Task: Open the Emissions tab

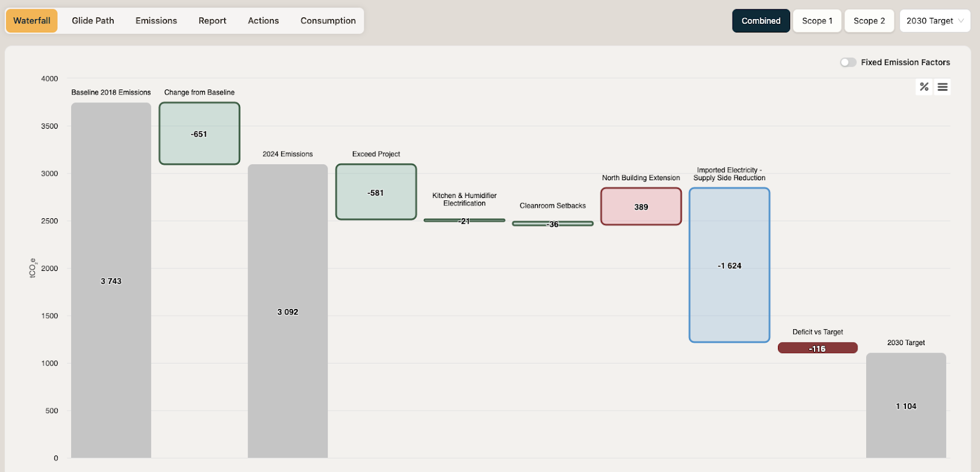Action: [x=156, y=21]
